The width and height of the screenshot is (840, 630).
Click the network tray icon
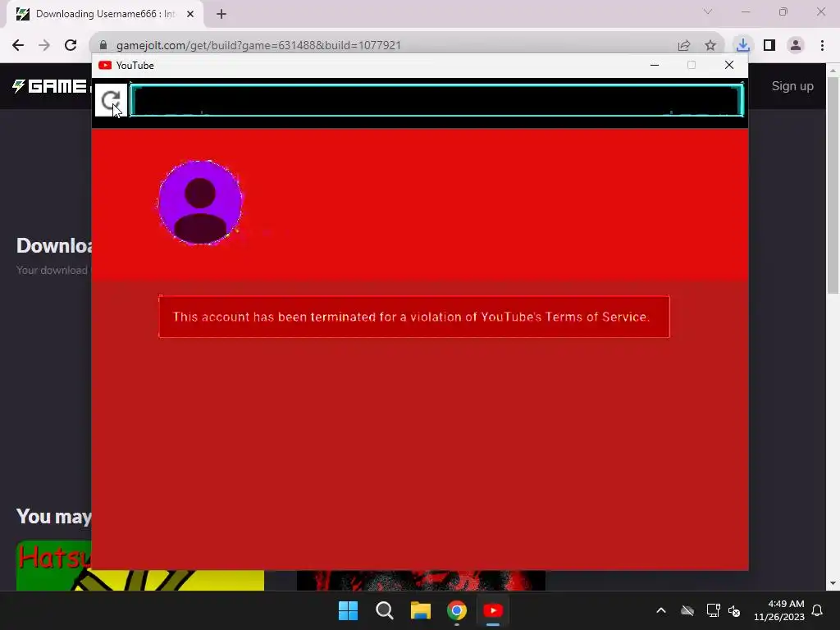point(713,610)
